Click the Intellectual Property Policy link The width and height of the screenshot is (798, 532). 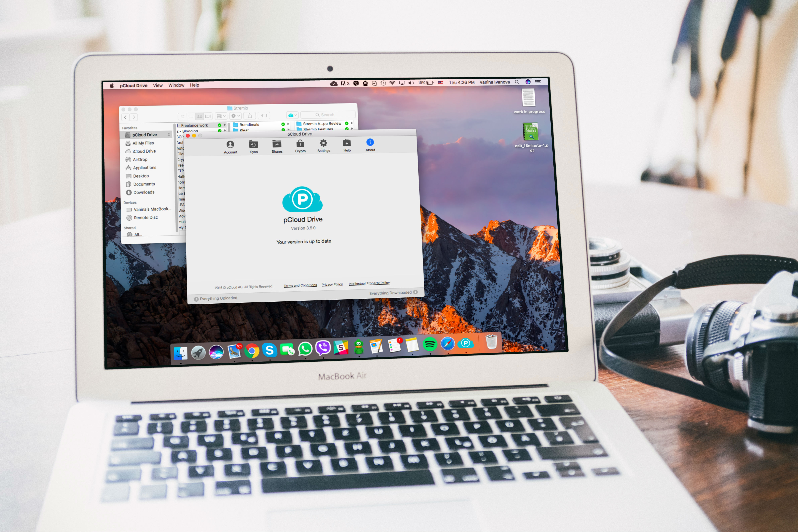coord(369,283)
